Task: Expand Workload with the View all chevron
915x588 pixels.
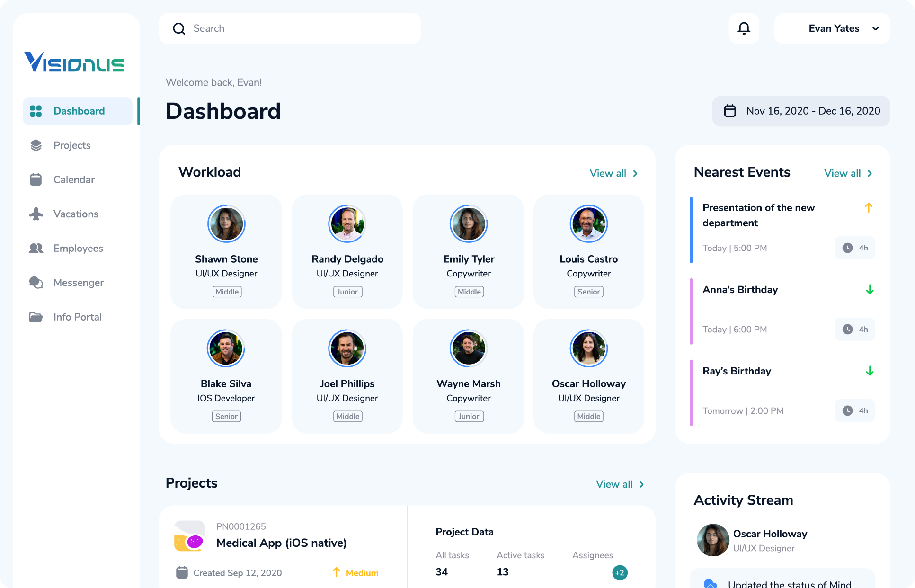Action: coord(635,174)
